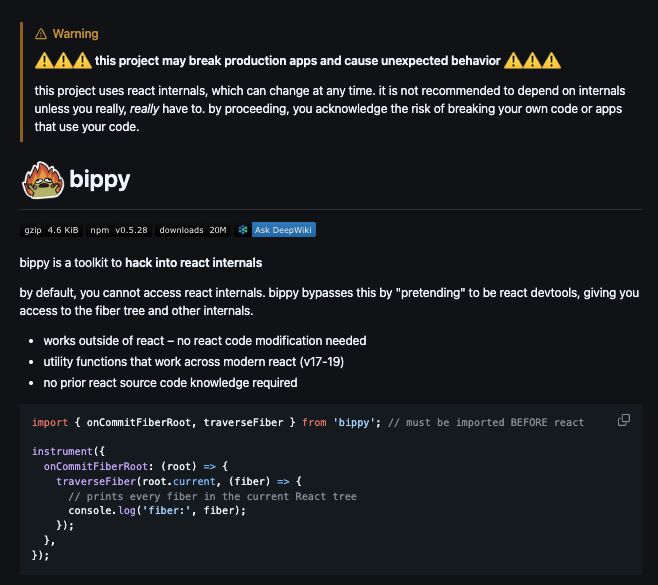Click the downloads 20M badge
658x585 pixels.
193,230
